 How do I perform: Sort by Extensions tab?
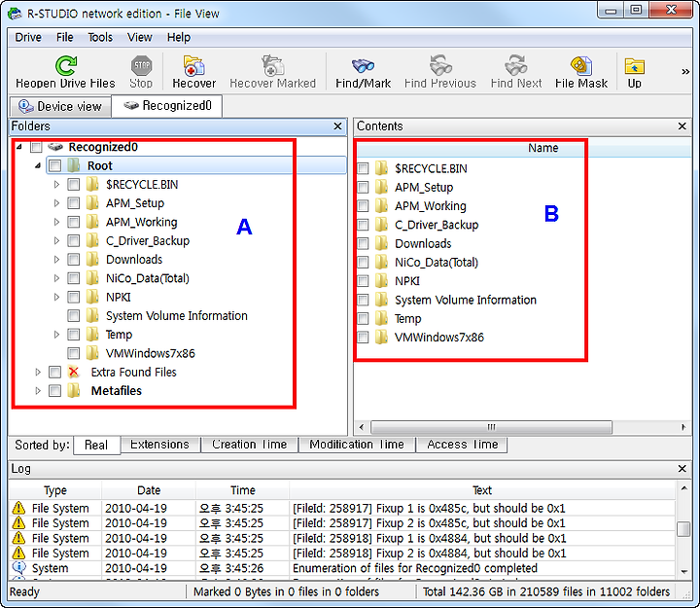pos(159,444)
